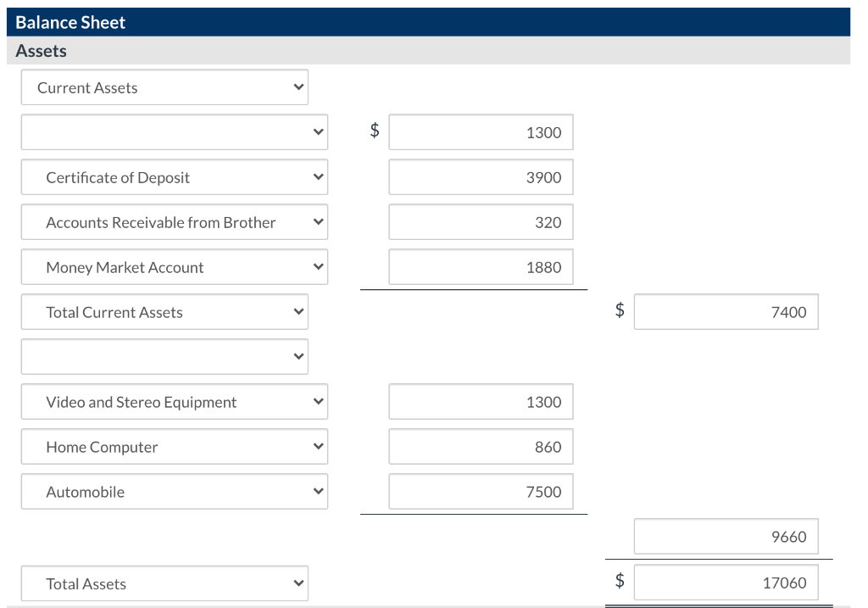Select the 7500 Automobile value field
The height and width of the screenshot is (608, 868).
click(481, 491)
